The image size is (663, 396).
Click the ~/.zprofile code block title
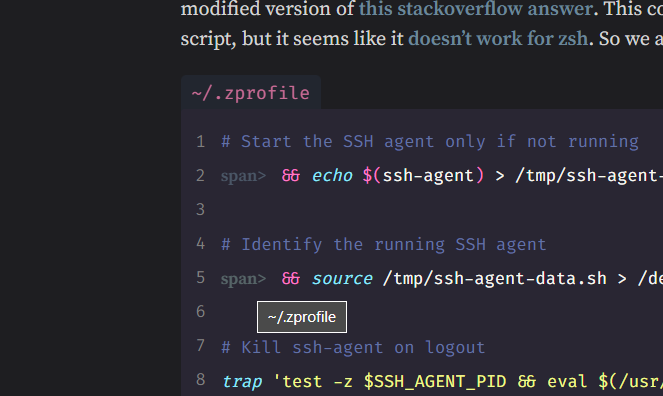click(250, 93)
